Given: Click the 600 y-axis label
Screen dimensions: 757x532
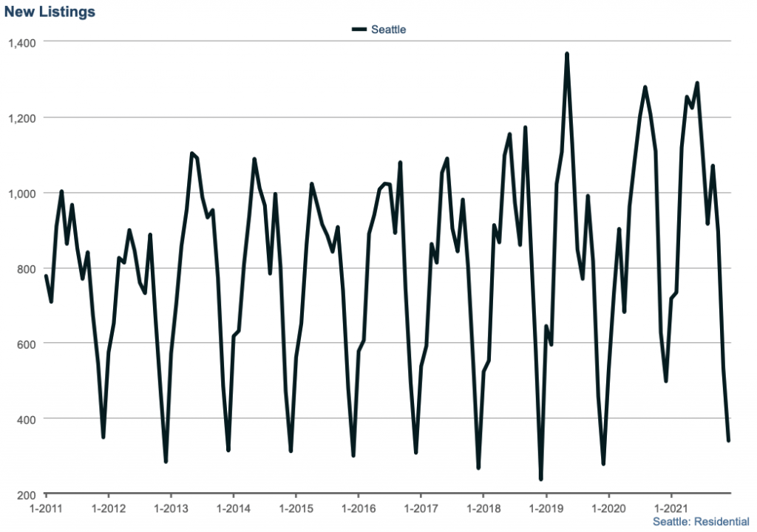Looking at the screenshot, I should click(26, 344).
